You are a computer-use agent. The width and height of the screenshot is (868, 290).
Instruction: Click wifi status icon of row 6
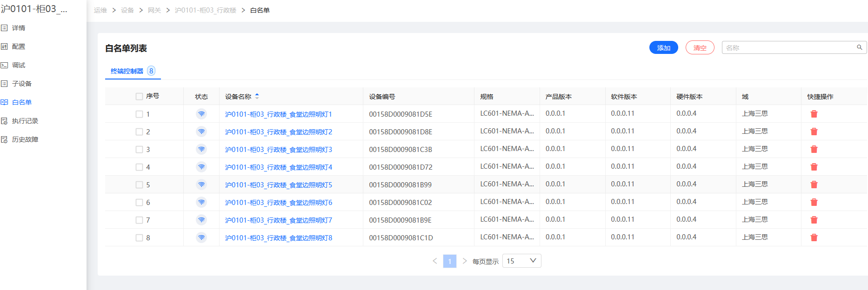pos(201,202)
